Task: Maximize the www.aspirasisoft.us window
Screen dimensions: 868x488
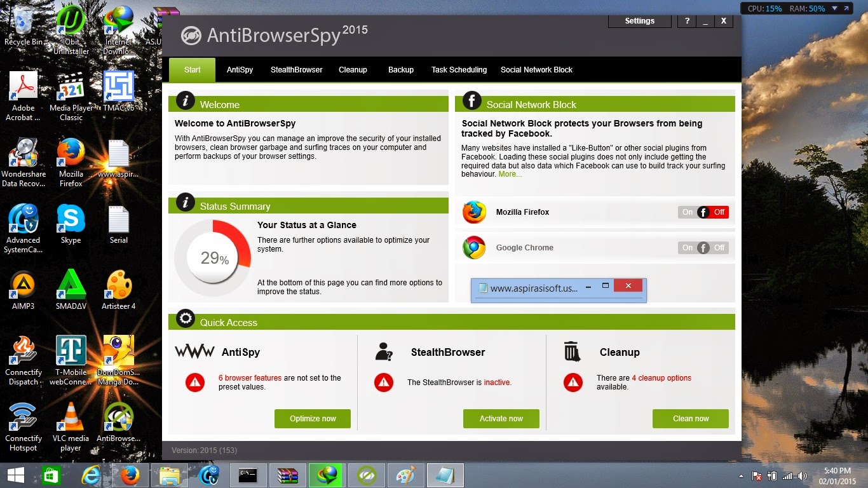Action: coord(606,287)
